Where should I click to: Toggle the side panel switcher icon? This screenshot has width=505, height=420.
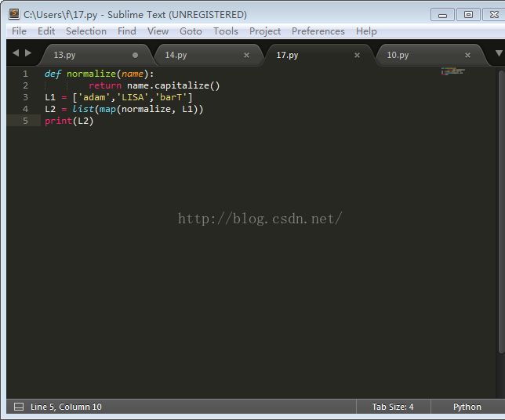click(x=19, y=407)
